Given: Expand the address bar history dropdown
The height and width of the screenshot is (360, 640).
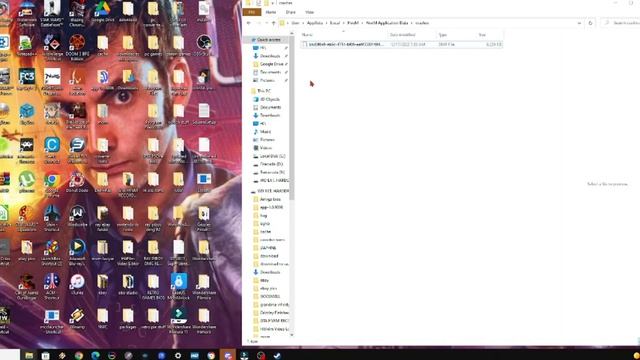Looking at the screenshot, I should [x=579, y=23].
